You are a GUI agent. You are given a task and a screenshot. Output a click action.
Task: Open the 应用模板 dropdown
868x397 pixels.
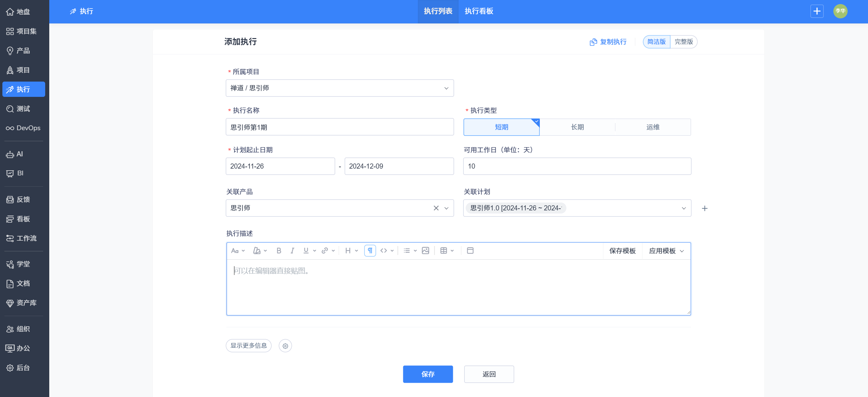[666, 251]
